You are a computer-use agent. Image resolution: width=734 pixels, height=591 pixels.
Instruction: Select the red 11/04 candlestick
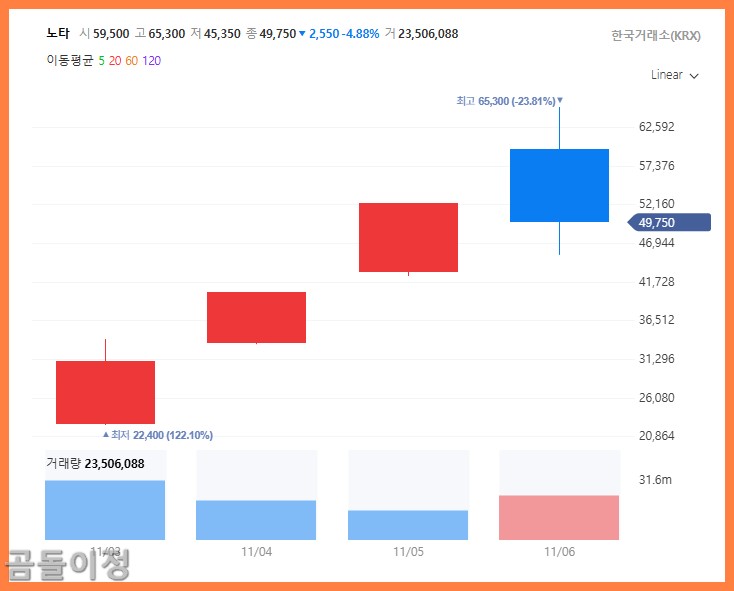click(257, 317)
